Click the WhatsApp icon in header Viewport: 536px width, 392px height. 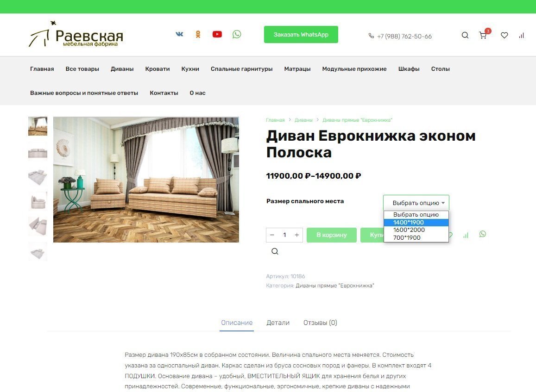coord(237,34)
